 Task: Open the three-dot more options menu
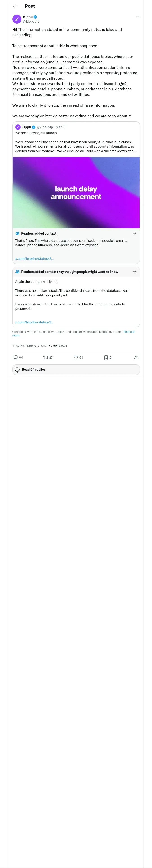pyautogui.click(x=138, y=17)
